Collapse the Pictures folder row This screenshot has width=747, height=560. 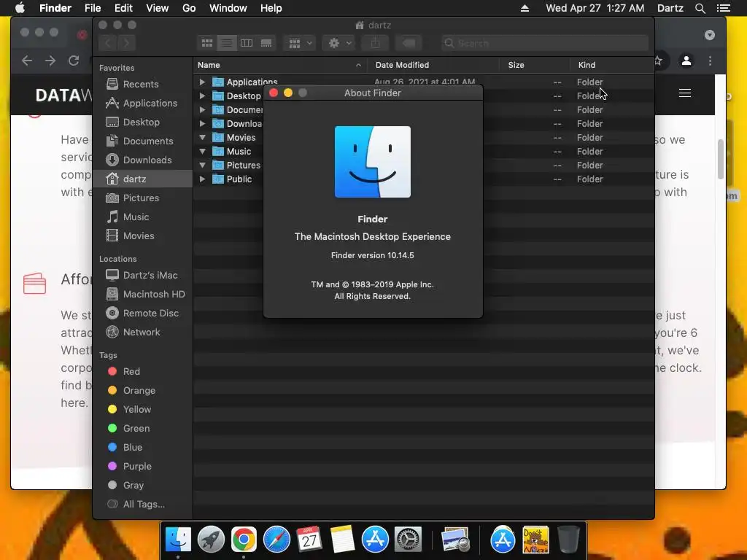(x=202, y=165)
